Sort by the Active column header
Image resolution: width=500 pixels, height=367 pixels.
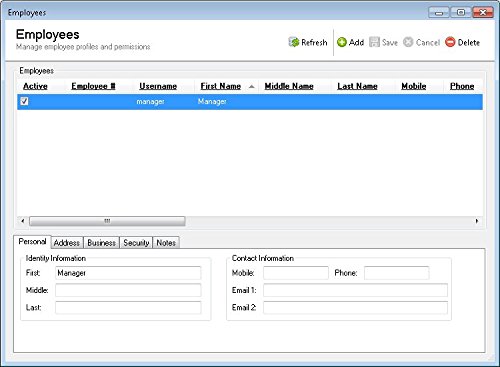[x=35, y=86]
